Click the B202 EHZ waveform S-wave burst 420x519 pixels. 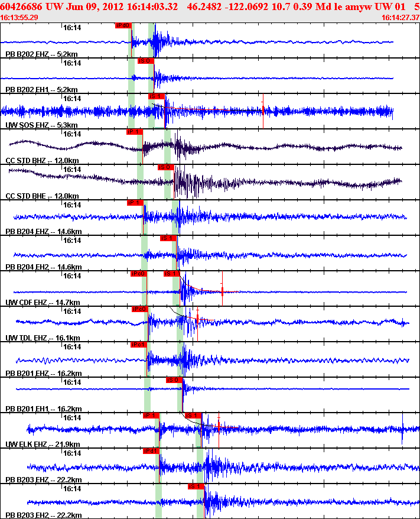(158, 41)
